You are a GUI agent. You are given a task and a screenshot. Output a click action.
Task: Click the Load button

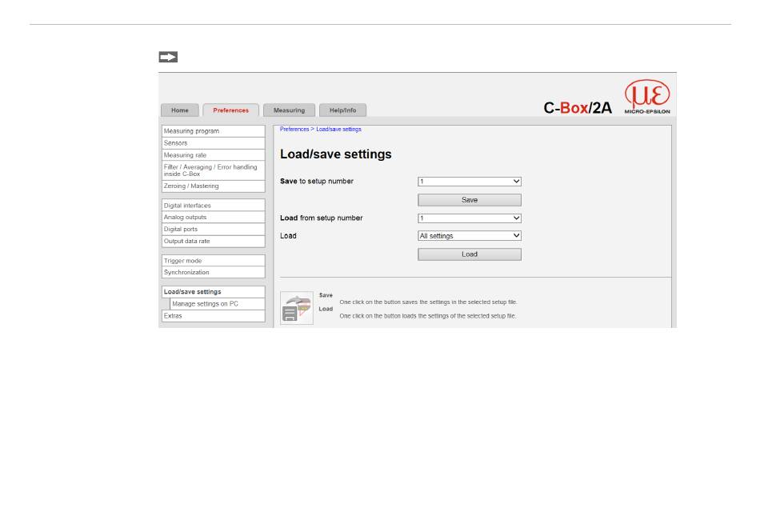[469, 254]
